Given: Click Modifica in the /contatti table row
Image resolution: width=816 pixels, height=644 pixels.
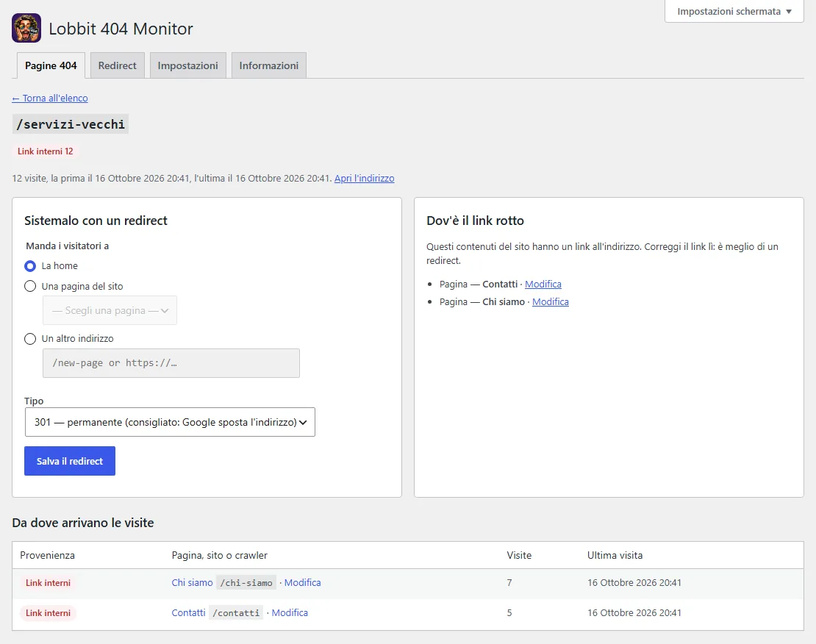Looking at the screenshot, I should [290, 613].
